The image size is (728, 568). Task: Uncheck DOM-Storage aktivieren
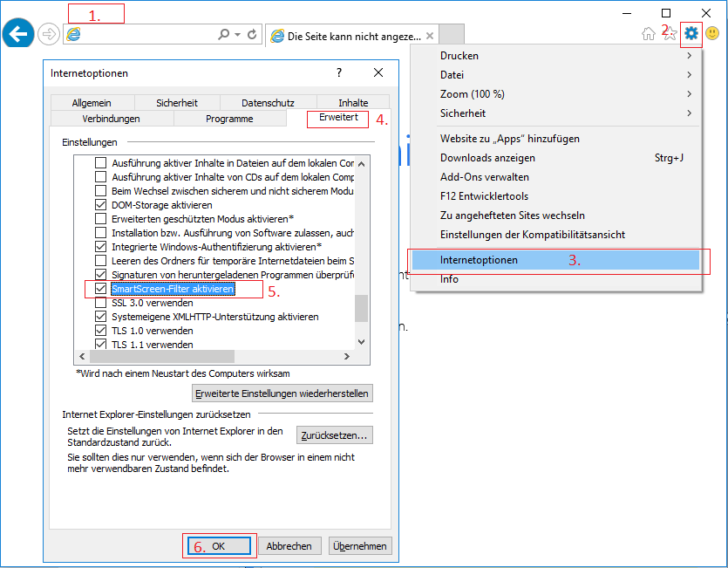[100, 205]
